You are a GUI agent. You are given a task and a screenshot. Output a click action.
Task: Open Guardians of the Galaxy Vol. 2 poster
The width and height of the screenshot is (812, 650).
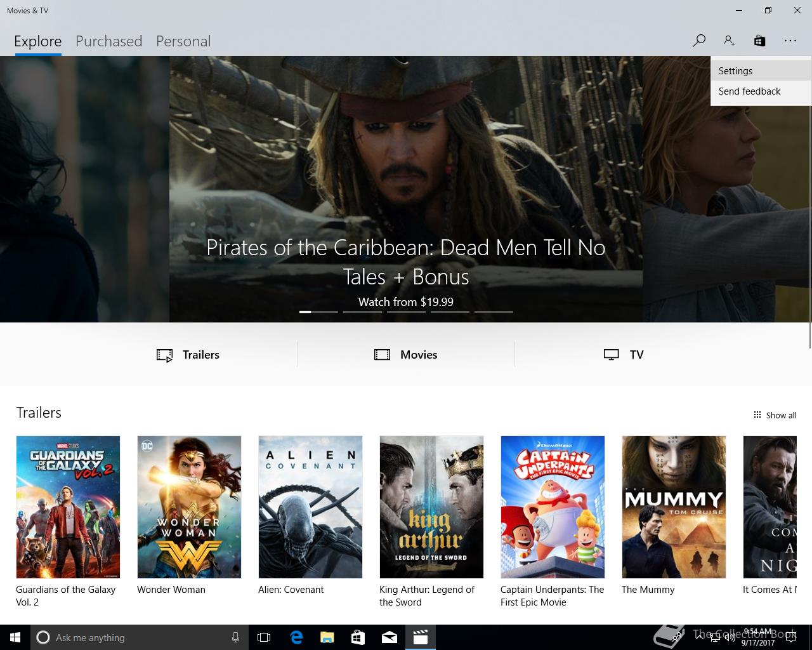[68, 507]
